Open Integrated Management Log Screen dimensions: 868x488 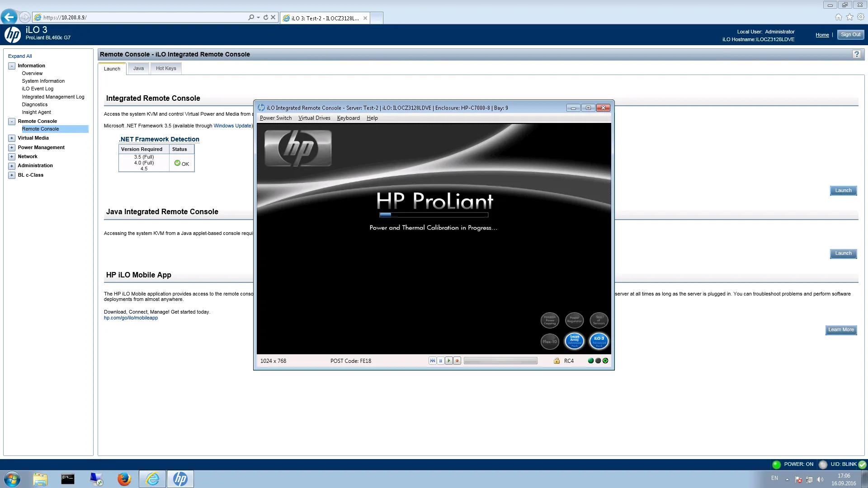(x=53, y=97)
